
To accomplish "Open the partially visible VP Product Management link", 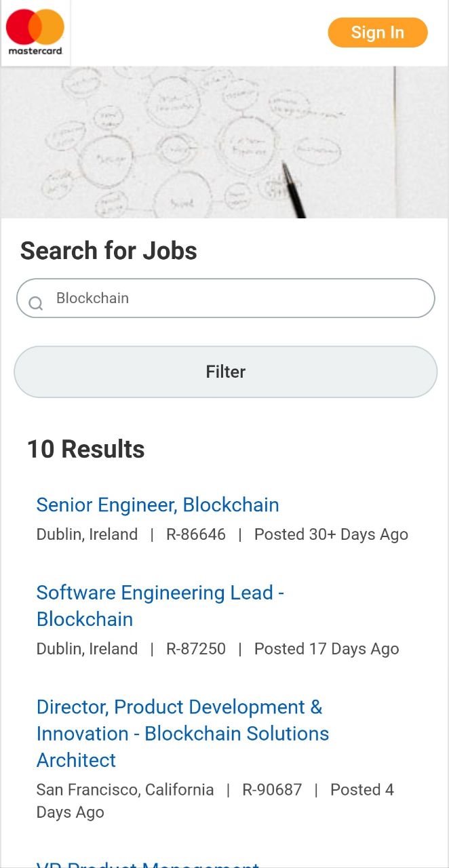I will coord(148,864).
